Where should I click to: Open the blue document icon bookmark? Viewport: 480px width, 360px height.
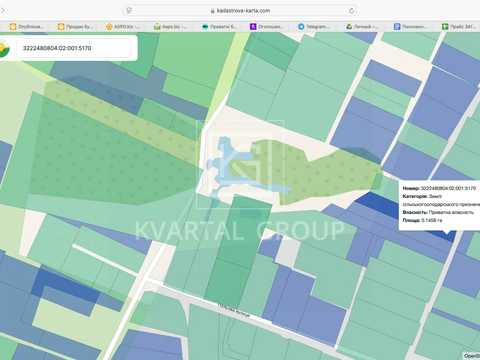(x=410, y=27)
